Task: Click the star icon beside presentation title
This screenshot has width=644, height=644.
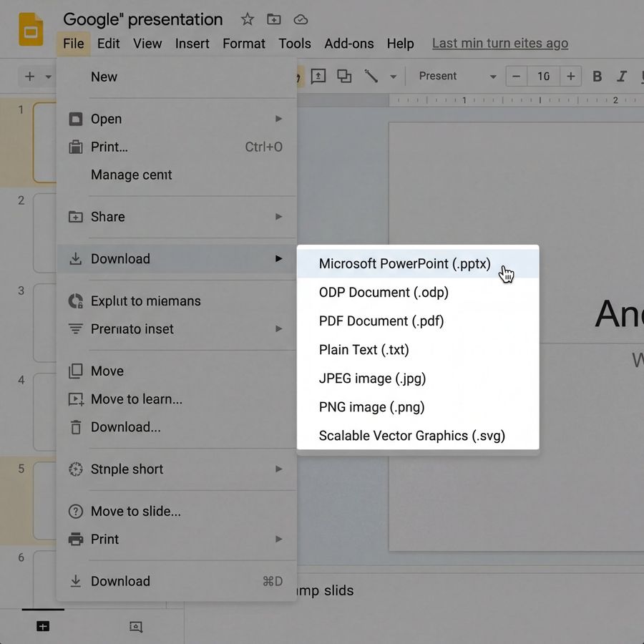Action: (x=247, y=19)
